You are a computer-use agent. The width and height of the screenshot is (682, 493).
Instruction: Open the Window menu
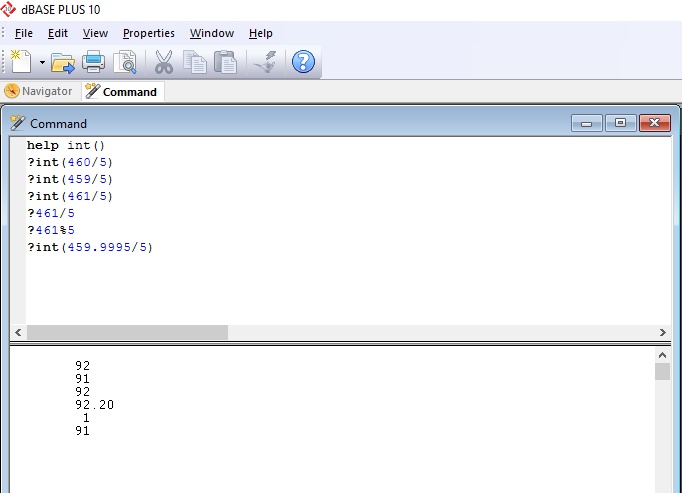point(210,33)
